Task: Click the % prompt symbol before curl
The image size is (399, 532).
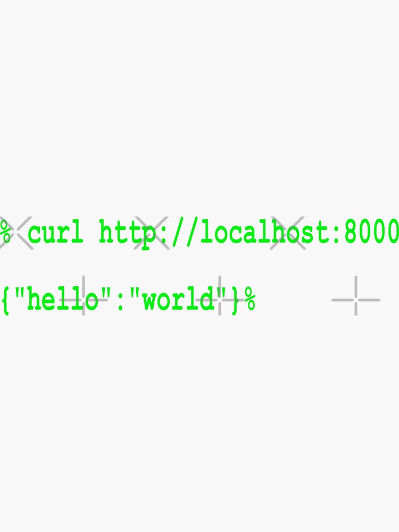Action: coord(5,232)
